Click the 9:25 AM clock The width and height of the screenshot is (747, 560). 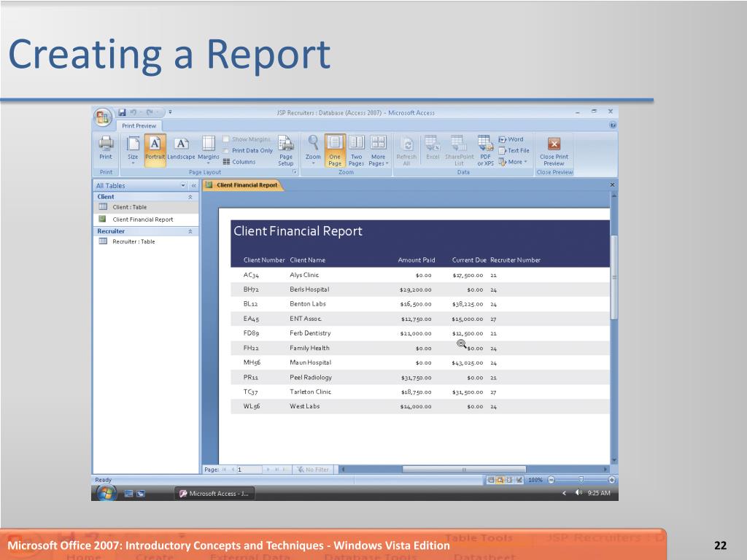[599, 493]
